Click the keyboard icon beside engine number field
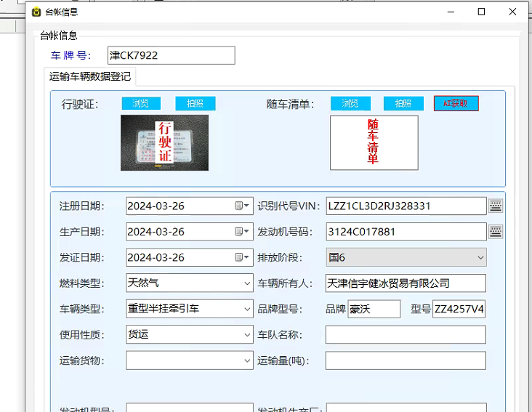Viewport: 532px width, 412px height. click(x=495, y=232)
